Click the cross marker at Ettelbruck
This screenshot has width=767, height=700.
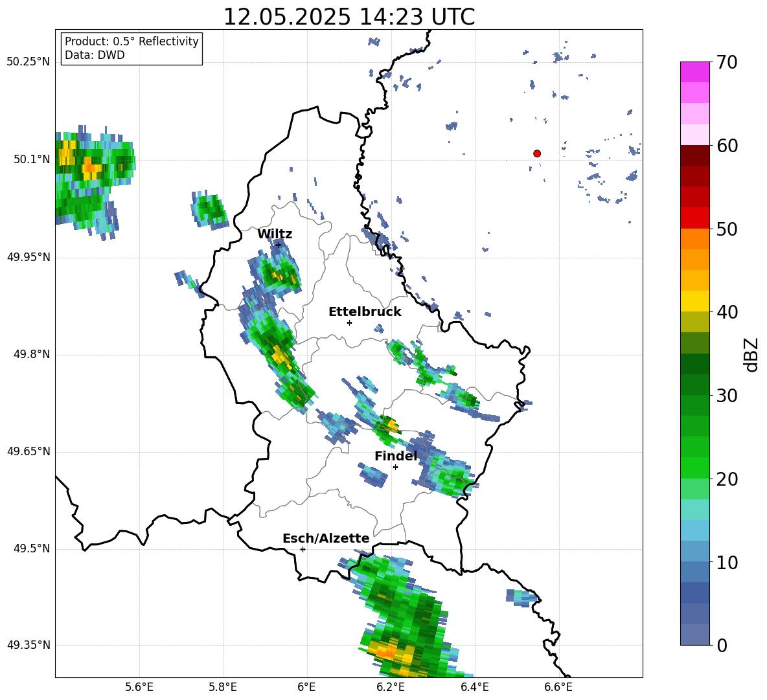click(349, 322)
